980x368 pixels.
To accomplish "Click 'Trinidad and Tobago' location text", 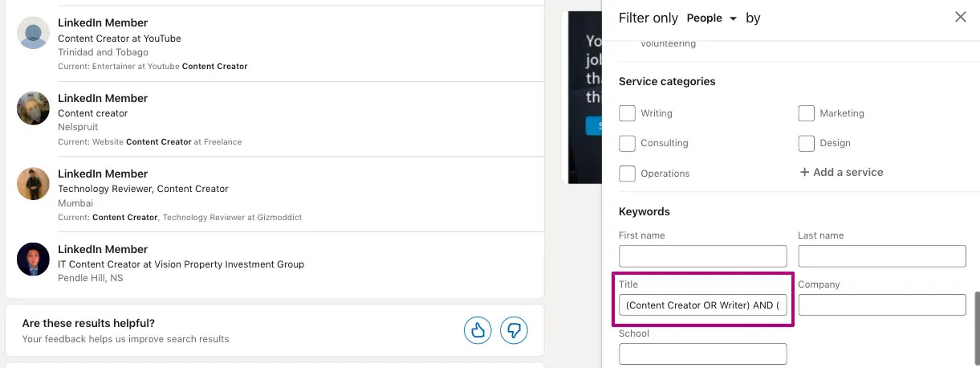I will 103,52.
